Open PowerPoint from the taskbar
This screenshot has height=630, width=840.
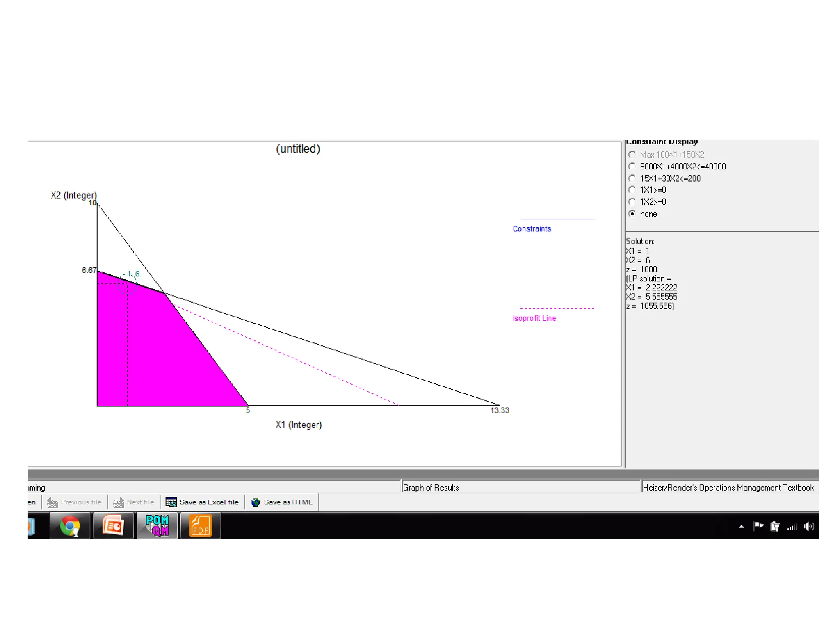coord(113,526)
